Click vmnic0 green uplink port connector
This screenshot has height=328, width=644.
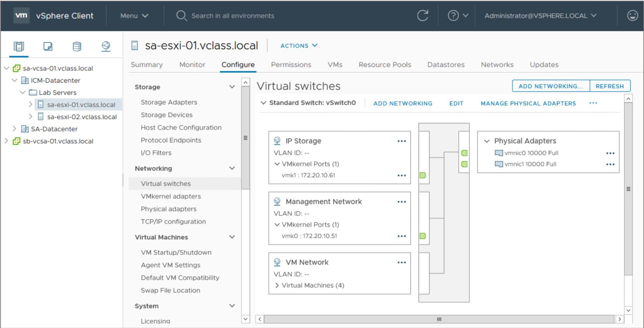point(464,153)
